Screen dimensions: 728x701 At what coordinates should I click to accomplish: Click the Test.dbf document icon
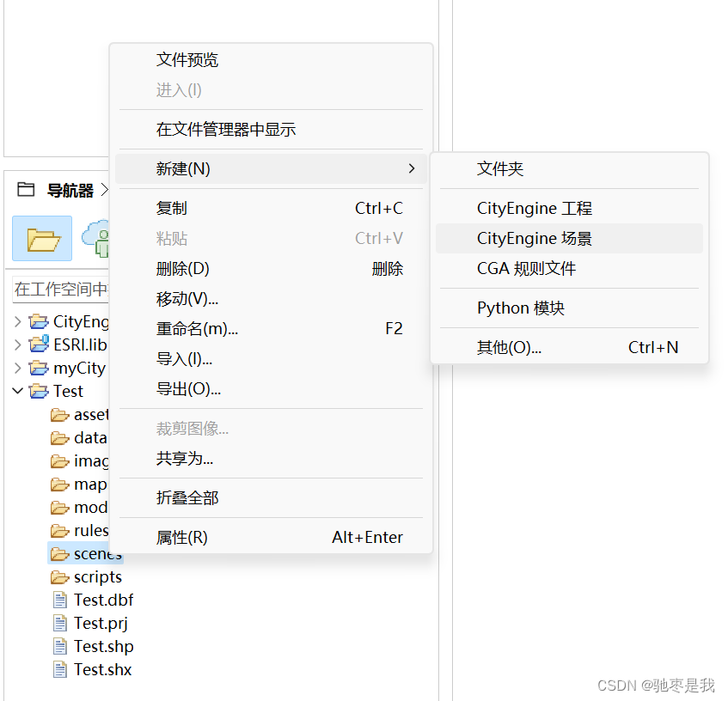coord(60,600)
